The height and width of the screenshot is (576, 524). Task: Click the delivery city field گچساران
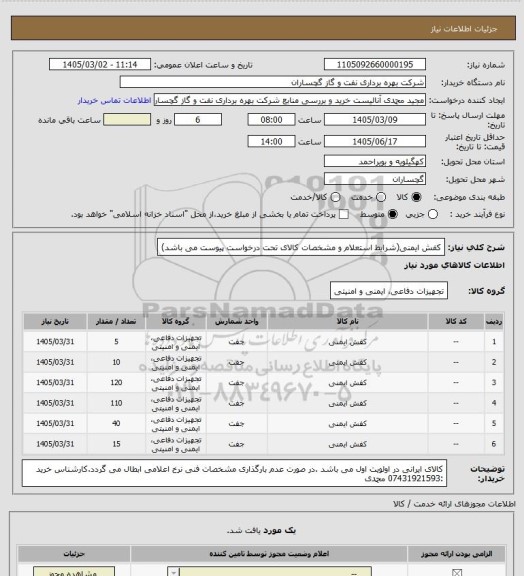click(375, 179)
